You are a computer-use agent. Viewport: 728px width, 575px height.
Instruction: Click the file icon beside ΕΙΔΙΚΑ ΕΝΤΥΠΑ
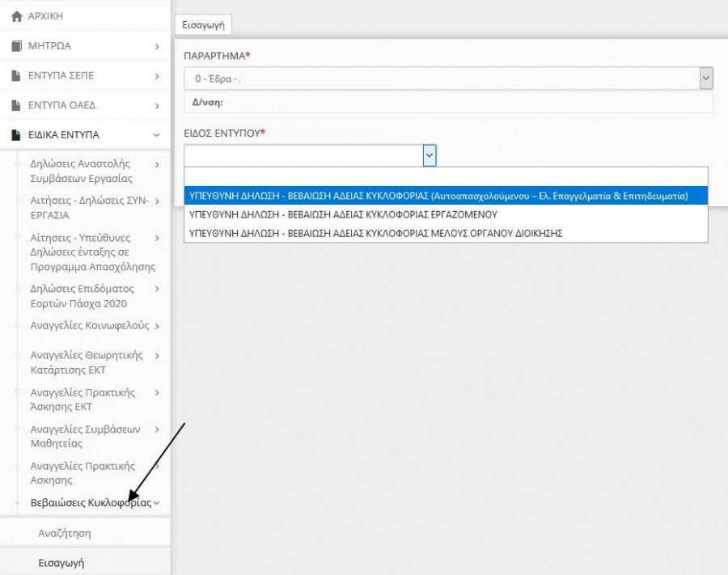15,135
